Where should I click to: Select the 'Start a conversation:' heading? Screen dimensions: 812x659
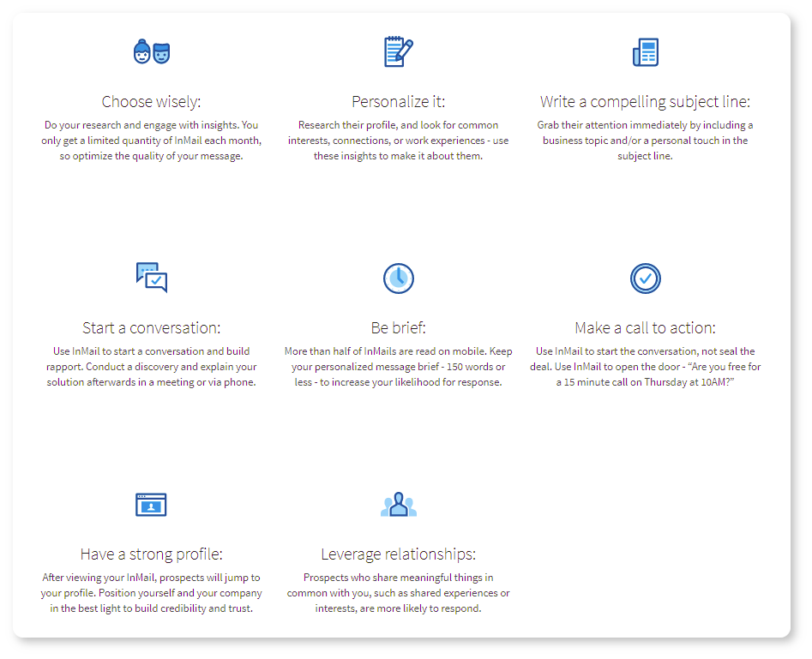pos(151,327)
